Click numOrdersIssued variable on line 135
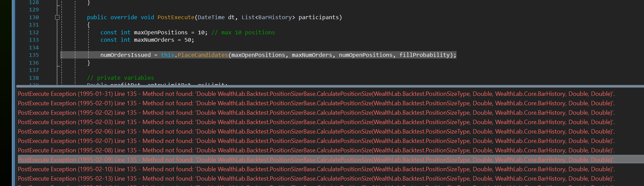Image resolution: width=644 pixels, height=186 pixels. (x=125, y=55)
